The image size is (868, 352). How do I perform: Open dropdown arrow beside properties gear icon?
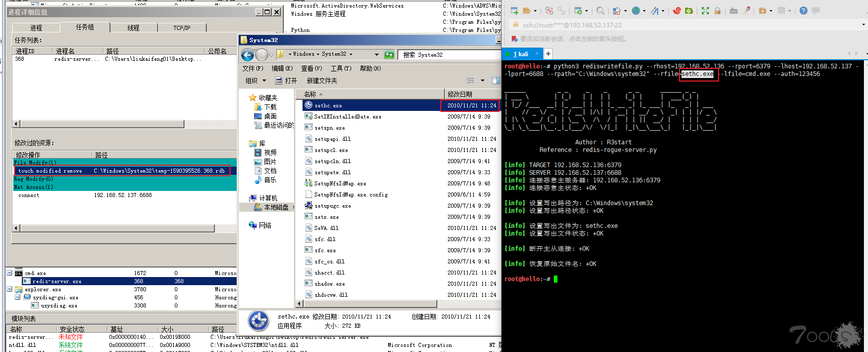click(x=587, y=11)
